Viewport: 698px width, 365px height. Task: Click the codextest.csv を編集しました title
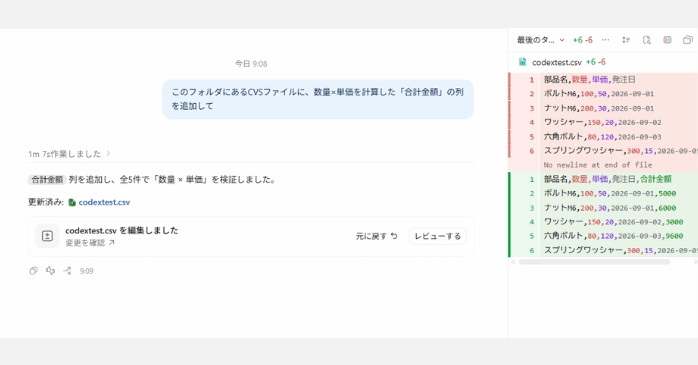click(x=122, y=231)
